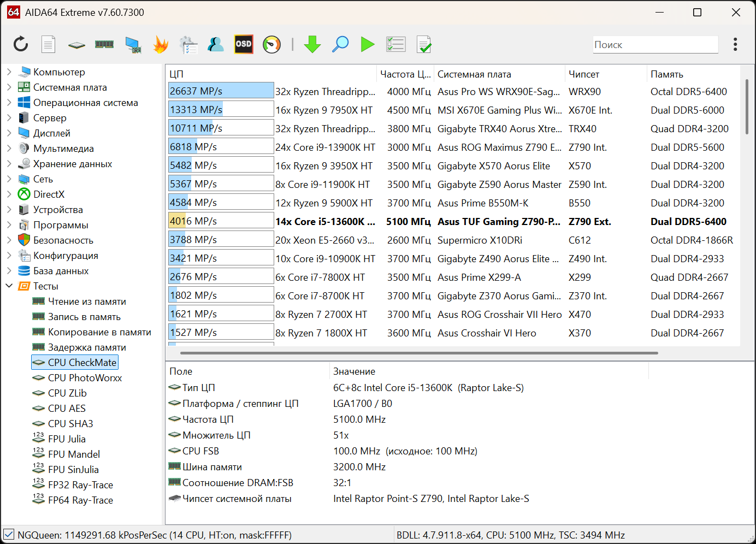Expand the Хранение данных node

(x=9, y=163)
